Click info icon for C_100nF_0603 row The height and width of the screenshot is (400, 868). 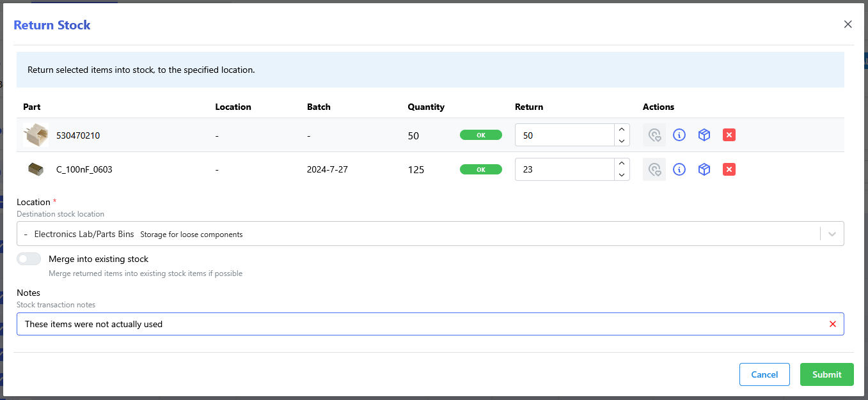(x=679, y=169)
